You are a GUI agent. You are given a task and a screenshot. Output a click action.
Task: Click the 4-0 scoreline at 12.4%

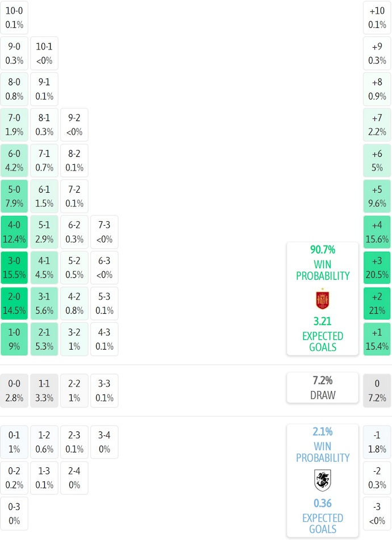pos(14,232)
